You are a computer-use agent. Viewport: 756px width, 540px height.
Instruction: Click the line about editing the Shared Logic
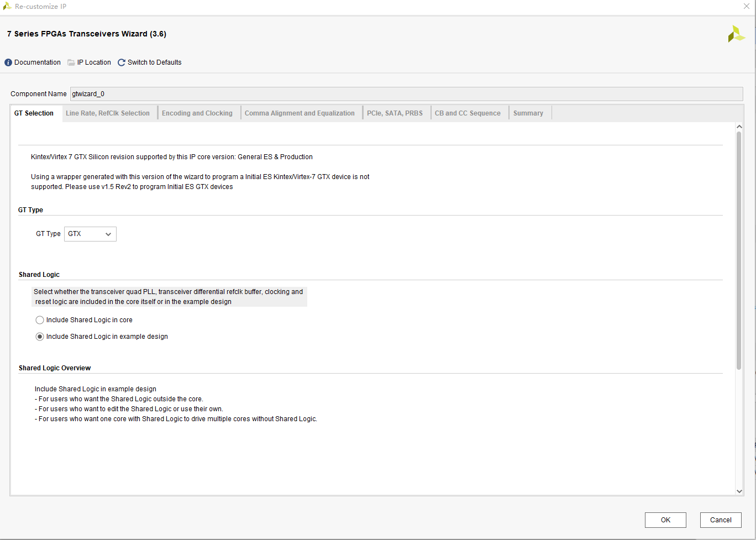(x=129, y=409)
